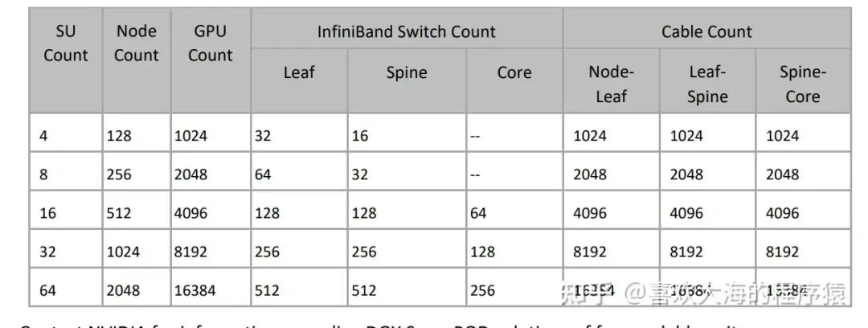Click the Spine switch sub-header
Image resolution: width=868 pixels, height=328 pixels.
406,72
